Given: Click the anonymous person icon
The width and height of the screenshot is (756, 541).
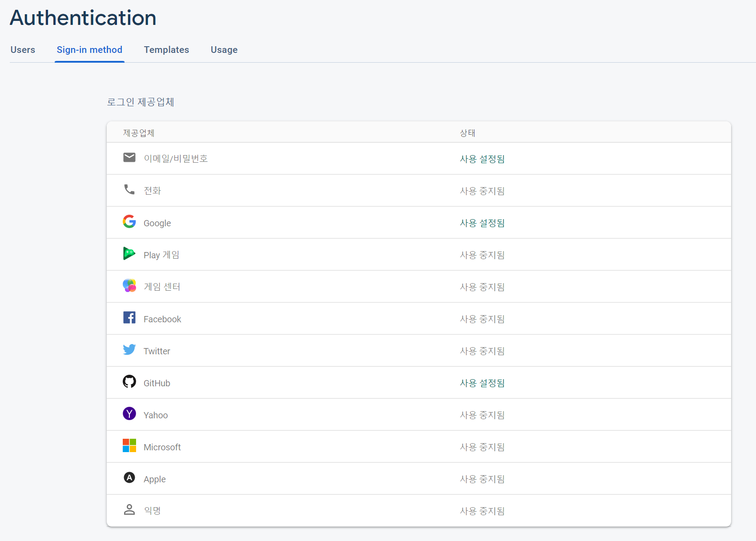Looking at the screenshot, I should [129, 509].
